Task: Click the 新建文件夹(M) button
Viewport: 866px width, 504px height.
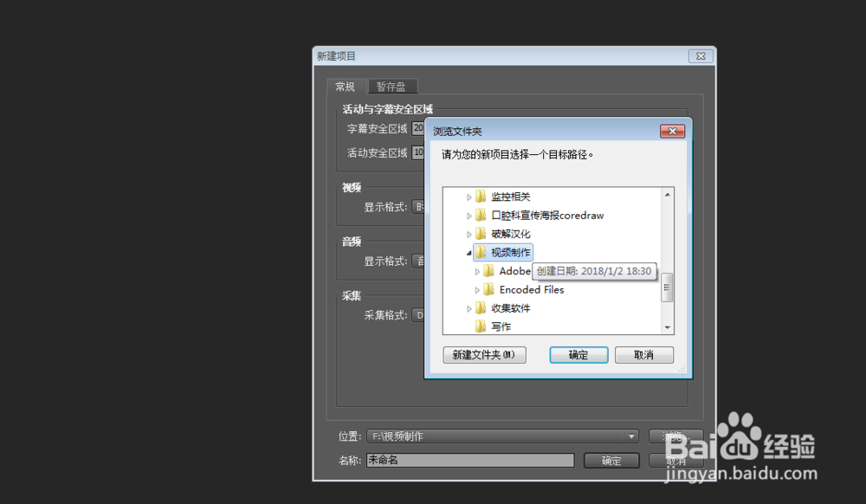Action: point(484,355)
